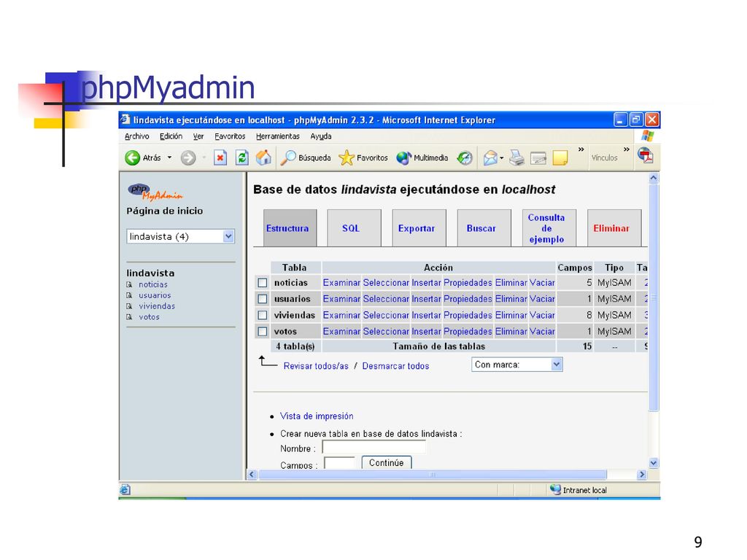The image size is (747, 560).
Task: Click the status bar page icon
Action: click(x=125, y=489)
